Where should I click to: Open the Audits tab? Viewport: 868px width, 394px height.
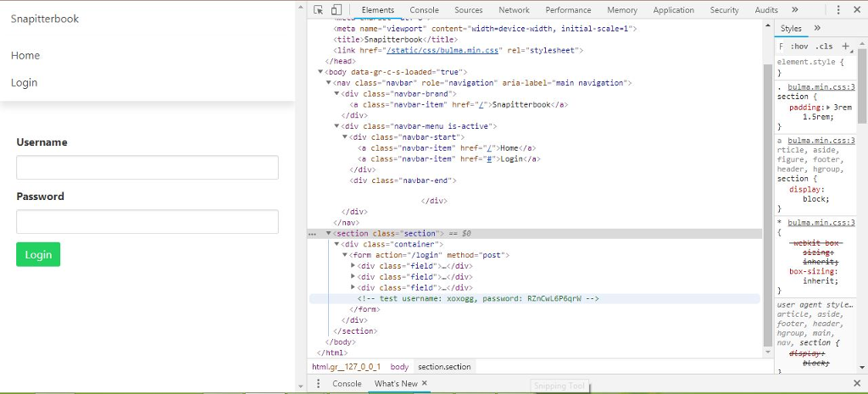point(766,10)
